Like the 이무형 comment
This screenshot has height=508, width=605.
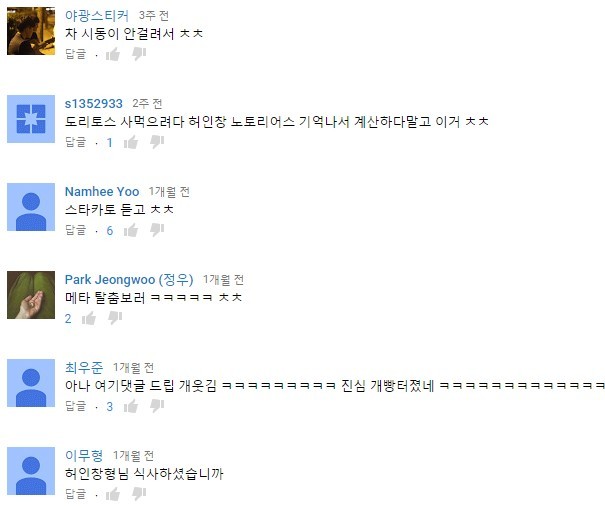click(x=113, y=494)
